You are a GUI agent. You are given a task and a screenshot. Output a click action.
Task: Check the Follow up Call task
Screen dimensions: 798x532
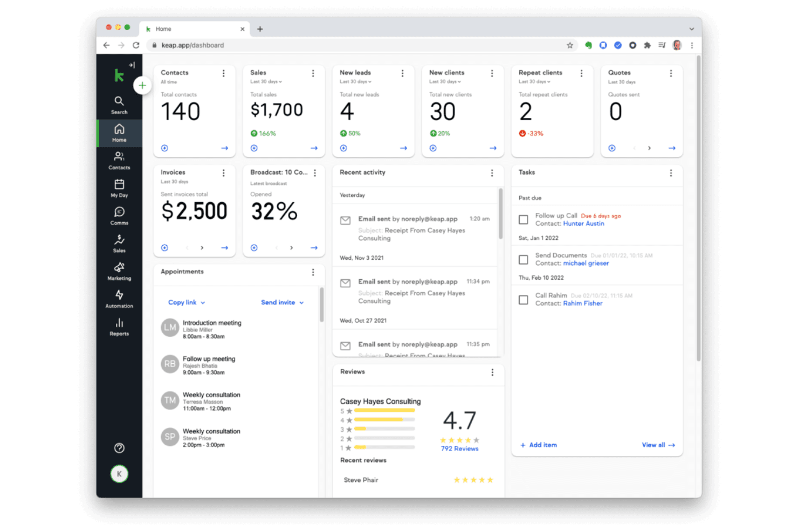[523, 219]
